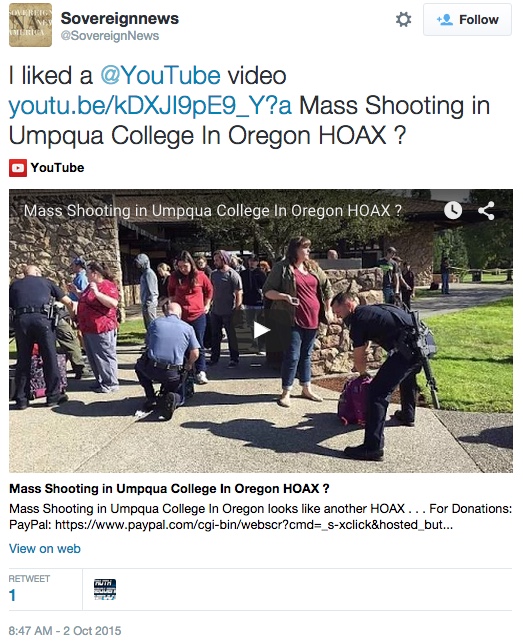523x643 pixels.
Task: Follow the youtu.be/kDXJI9pE9_Y?a link
Action: [x=150, y=105]
